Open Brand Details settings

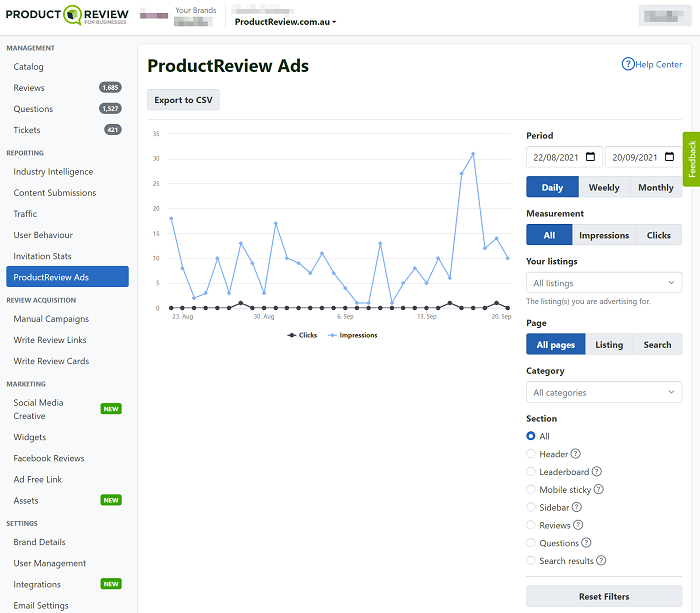[x=67, y=542]
